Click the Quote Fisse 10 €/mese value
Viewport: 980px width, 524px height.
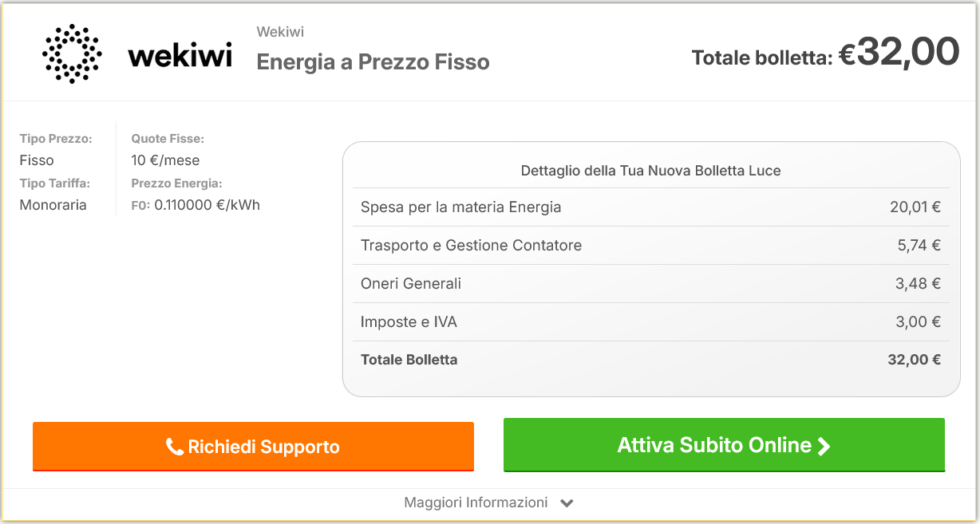point(165,160)
